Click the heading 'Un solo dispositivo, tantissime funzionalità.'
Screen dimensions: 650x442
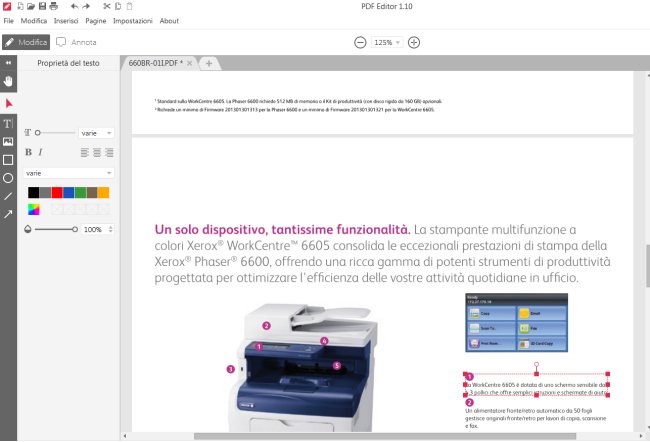[282, 229]
